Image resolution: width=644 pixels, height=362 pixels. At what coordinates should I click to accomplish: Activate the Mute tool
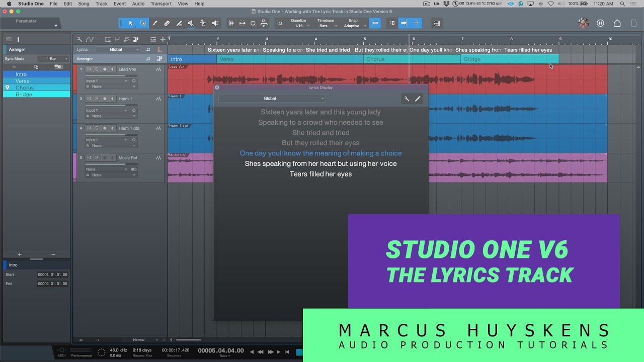tap(191, 23)
